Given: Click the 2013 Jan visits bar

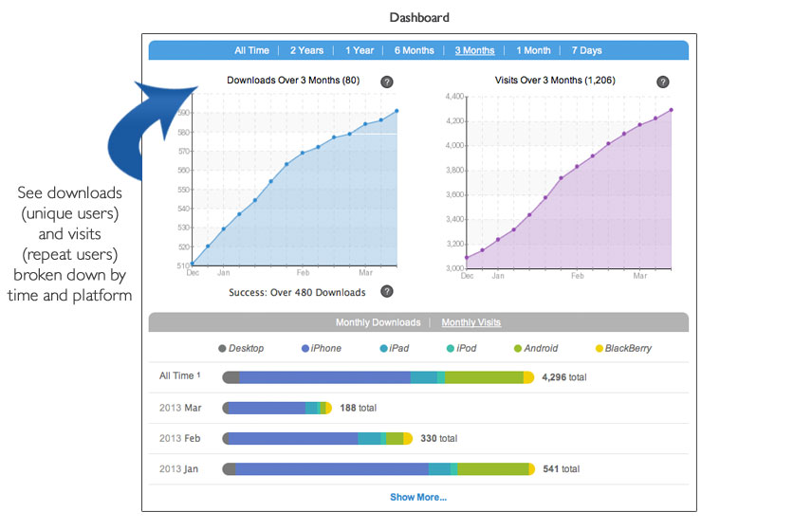Looking at the screenshot, I should point(378,468).
